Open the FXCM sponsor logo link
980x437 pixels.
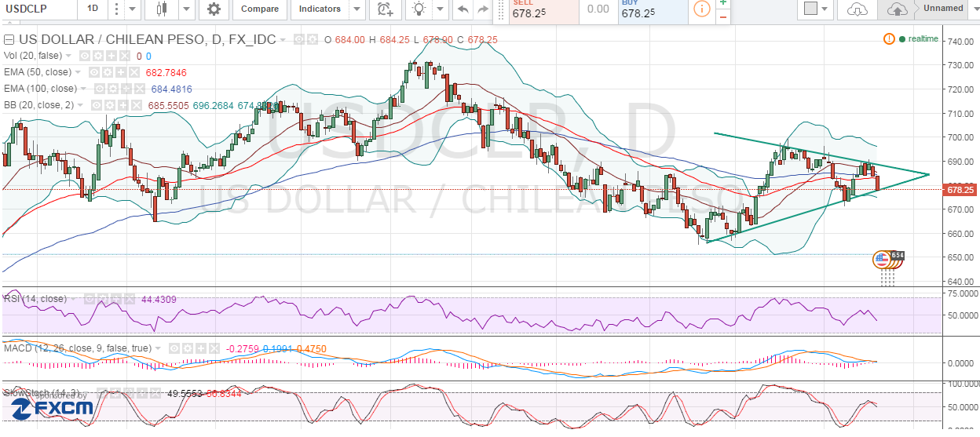pos(53,408)
